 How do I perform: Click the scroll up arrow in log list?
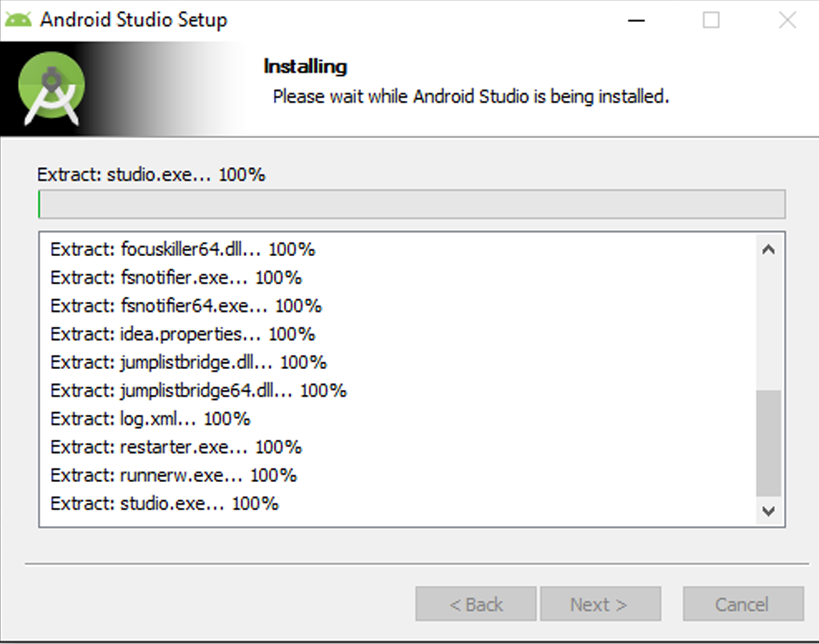click(768, 249)
